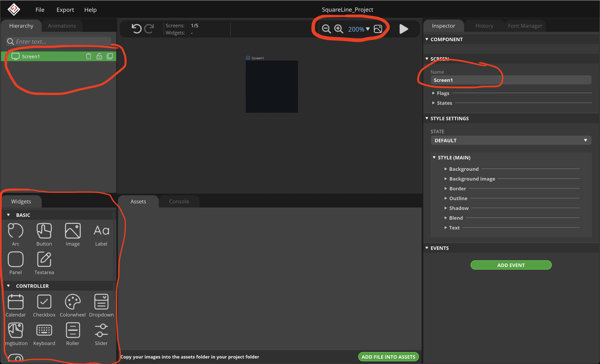The height and width of the screenshot is (364, 600).
Task: Select the Dropdown widget
Action: click(101, 305)
